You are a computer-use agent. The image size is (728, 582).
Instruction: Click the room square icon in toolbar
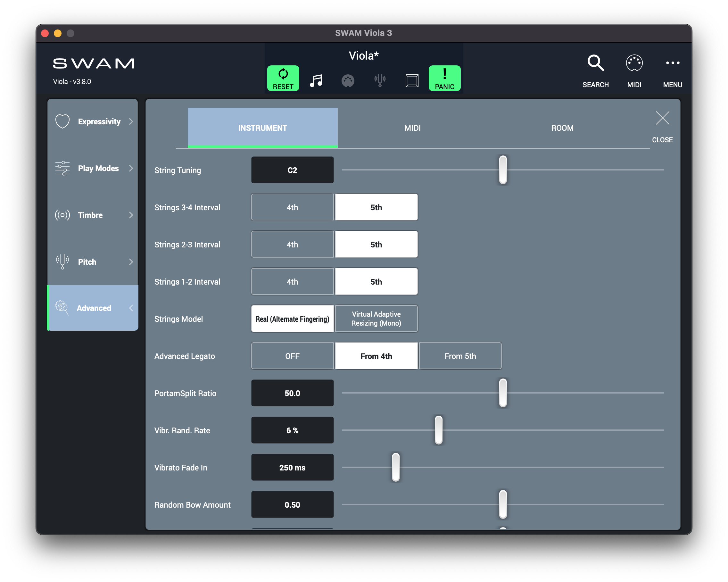click(x=412, y=81)
